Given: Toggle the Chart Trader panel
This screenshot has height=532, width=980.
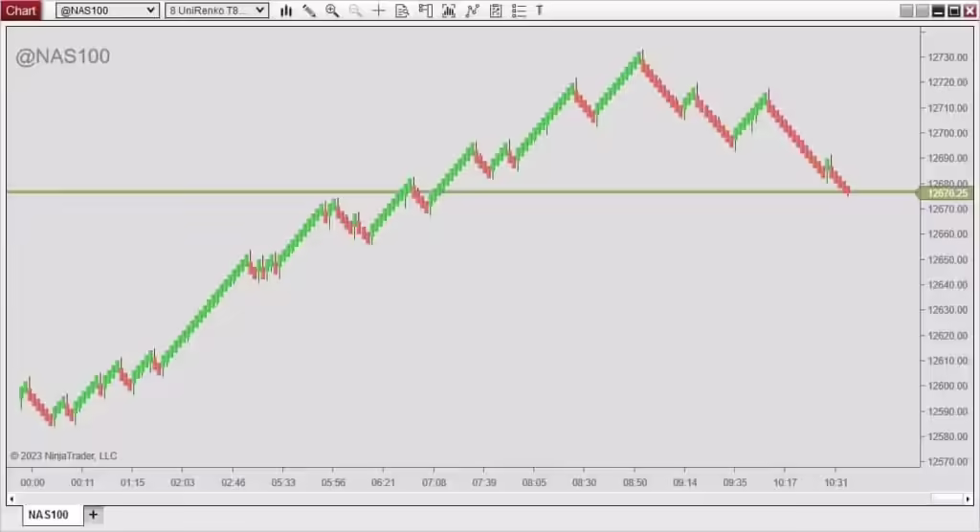Looking at the screenshot, I should [x=425, y=11].
